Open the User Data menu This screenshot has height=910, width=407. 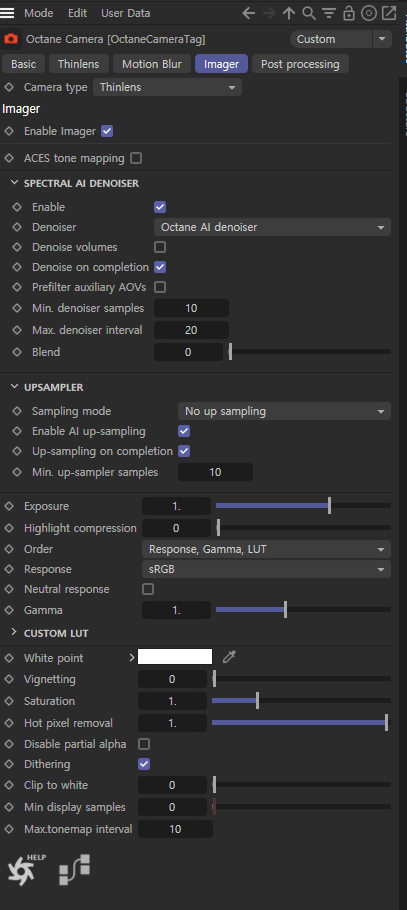[125, 13]
